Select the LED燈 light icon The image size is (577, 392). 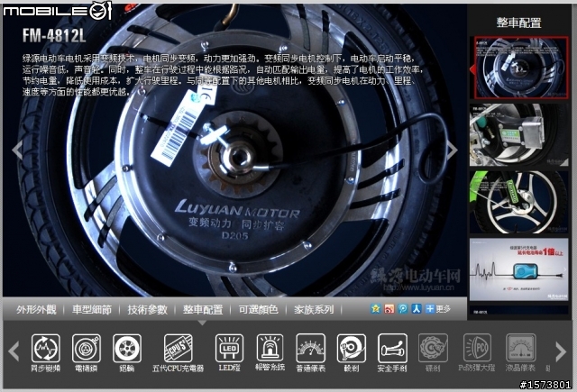pos(229,348)
